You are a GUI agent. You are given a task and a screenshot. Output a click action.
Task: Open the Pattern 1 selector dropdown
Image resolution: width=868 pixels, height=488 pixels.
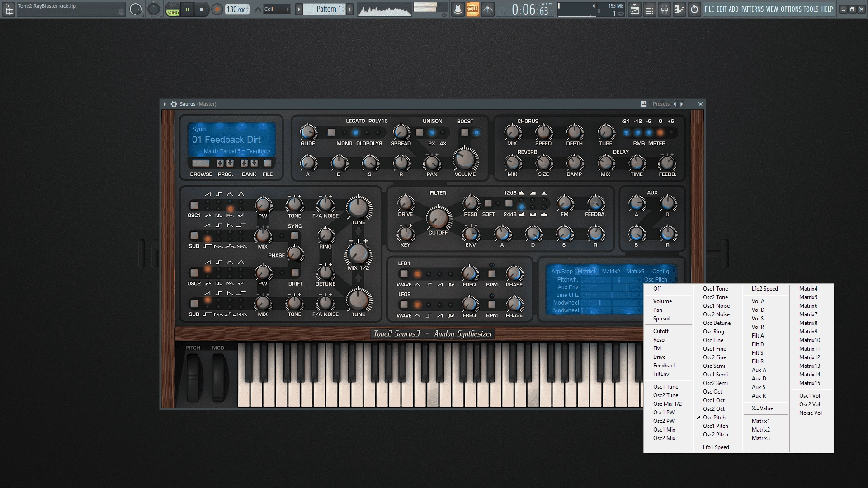[x=324, y=9]
